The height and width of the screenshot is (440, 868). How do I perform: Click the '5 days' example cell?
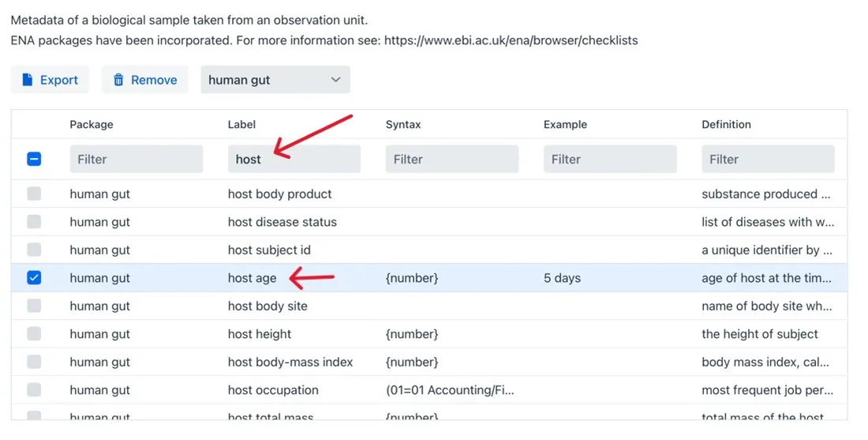pyautogui.click(x=562, y=278)
